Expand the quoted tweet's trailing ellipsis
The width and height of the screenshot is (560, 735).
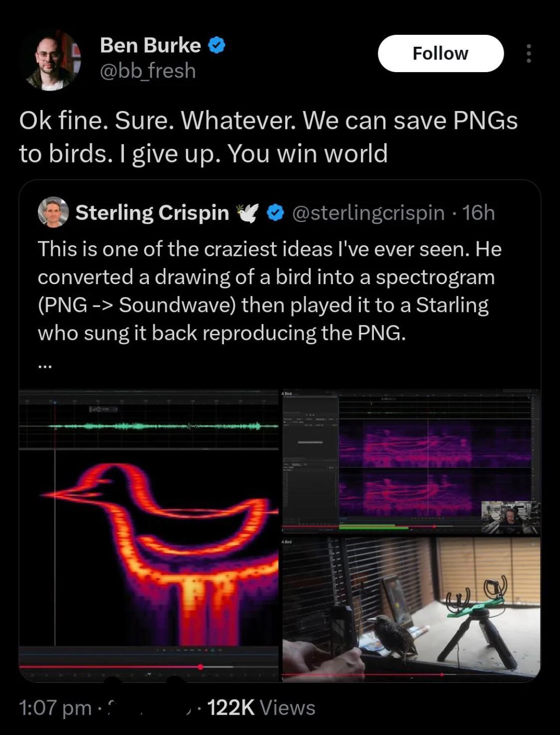(44, 366)
